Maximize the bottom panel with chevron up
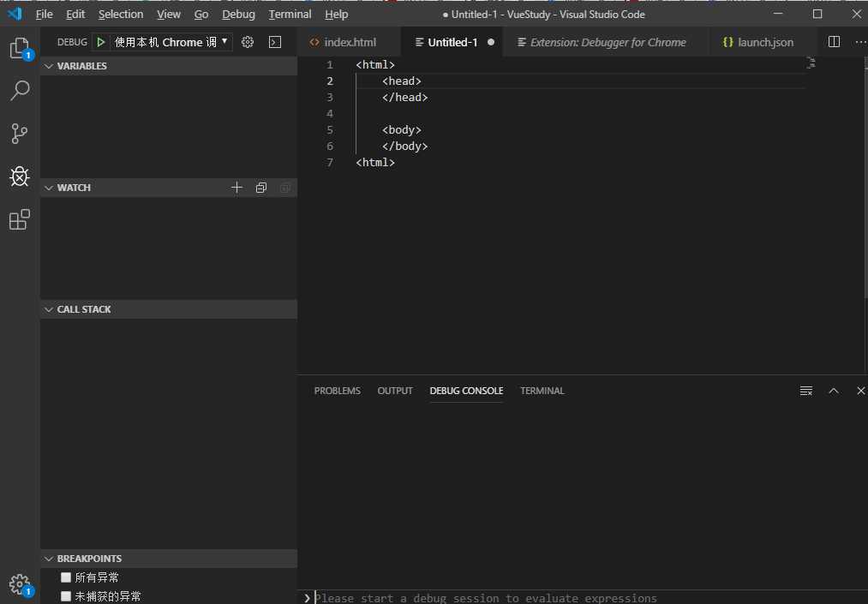The height and width of the screenshot is (604, 868). click(833, 391)
